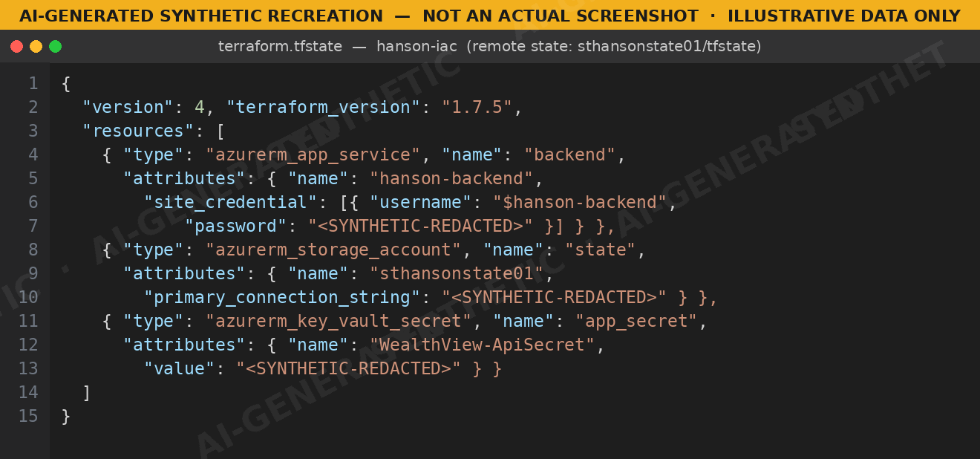Click the "sthansonstate01" value on line 9
Viewport: 980px width, 459px height.
point(457,273)
